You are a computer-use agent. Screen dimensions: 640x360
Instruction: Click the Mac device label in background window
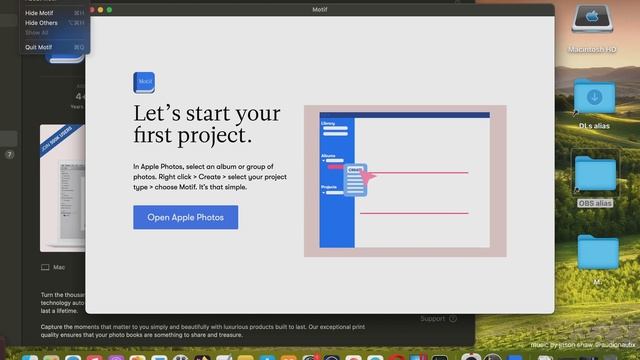[x=53, y=267]
